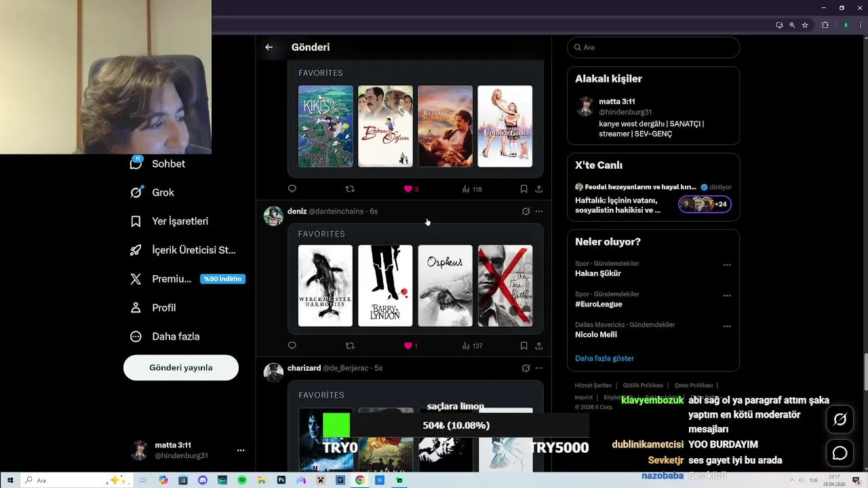This screenshot has height=488, width=868.
Task: Click the Gönderi yayınla button
Action: [x=181, y=367]
